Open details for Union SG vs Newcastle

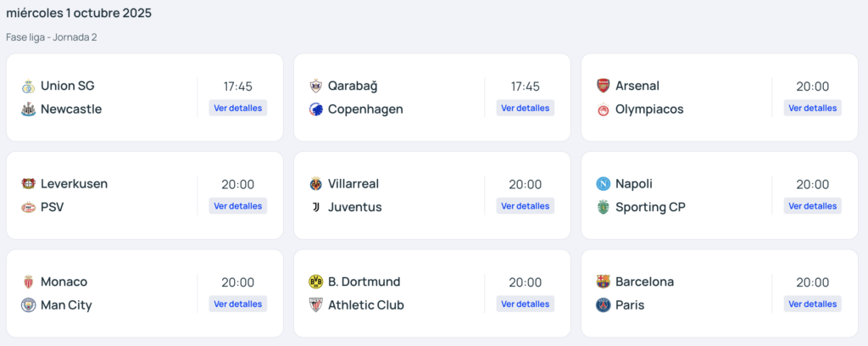click(238, 108)
